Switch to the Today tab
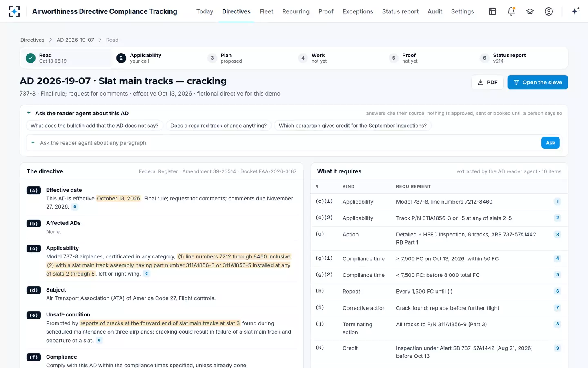The height and width of the screenshot is (368, 588). tap(205, 11)
